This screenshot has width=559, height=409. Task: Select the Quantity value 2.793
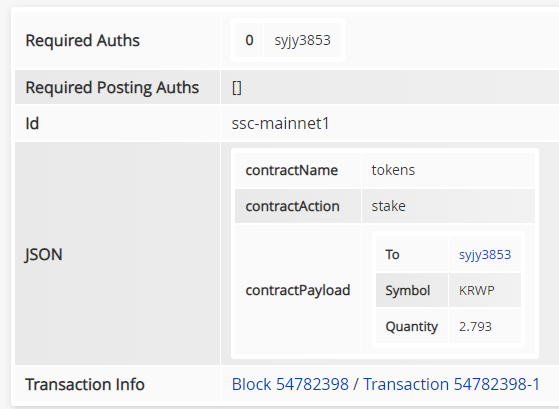tap(475, 327)
